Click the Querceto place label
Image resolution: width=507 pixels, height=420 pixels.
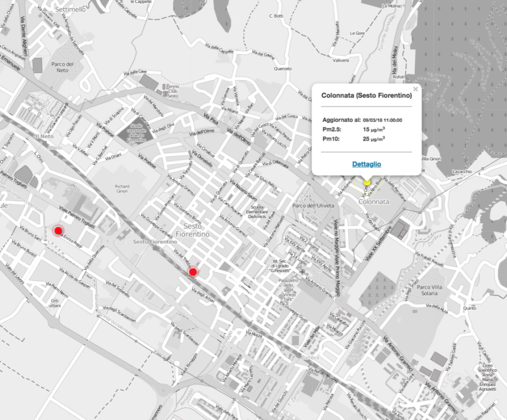point(282,69)
